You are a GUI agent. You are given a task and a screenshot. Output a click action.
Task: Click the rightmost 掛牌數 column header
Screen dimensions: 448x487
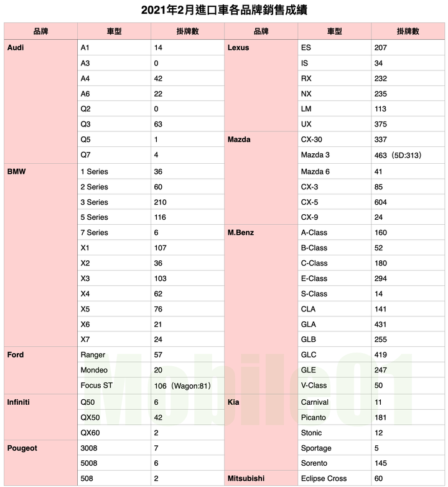(408, 31)
